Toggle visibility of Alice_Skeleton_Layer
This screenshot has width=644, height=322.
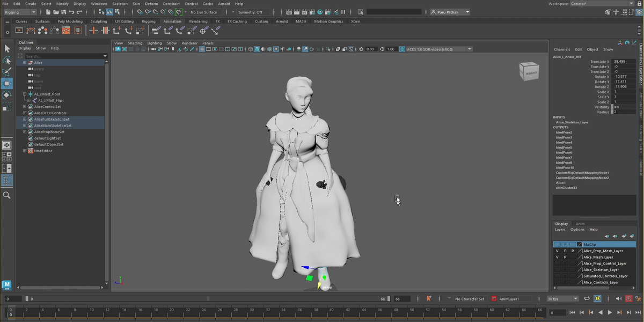point(557,270)
